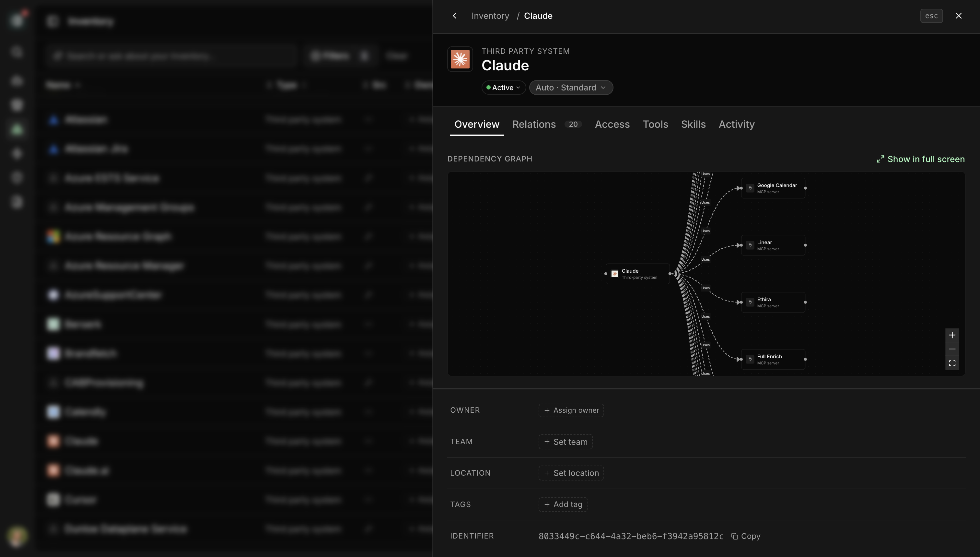Open the Tools tab
Image resolution: width=980 pixels, height=557 pixels.
655,124
